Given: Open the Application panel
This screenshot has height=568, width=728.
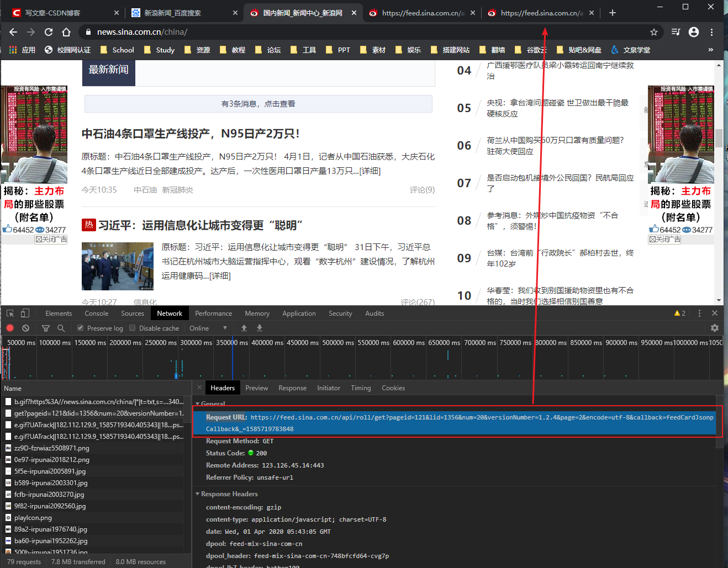Looking at the screenshot, I should [x=299, y=313].
